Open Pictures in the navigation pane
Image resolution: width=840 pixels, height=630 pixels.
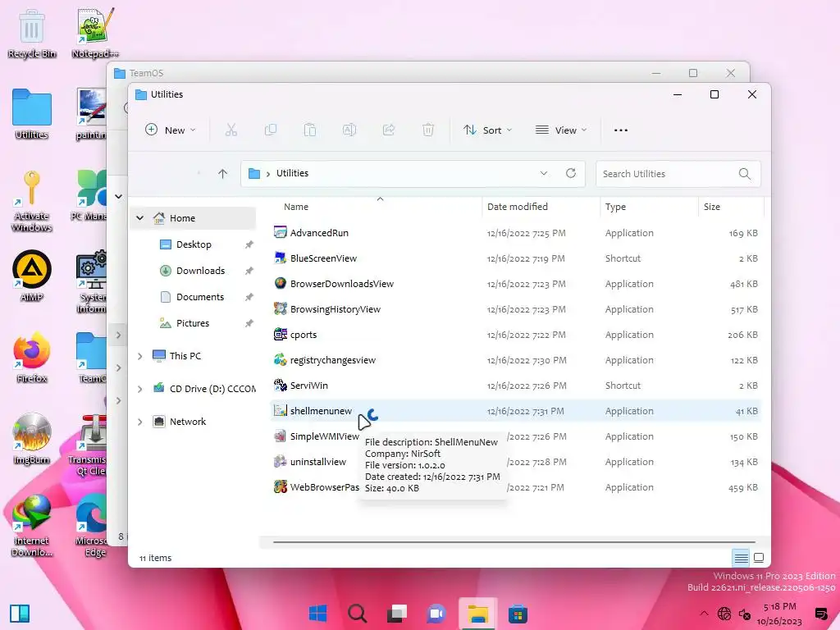[x=192, y=323]
